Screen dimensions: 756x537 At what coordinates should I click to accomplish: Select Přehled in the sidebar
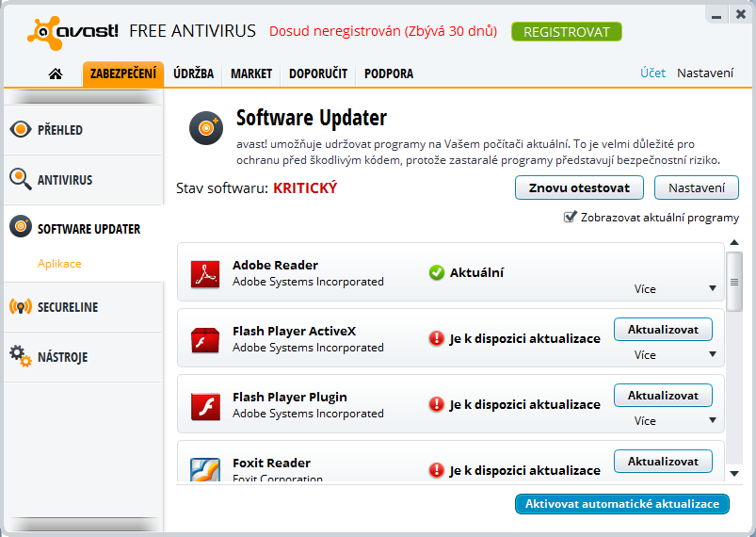[x=83, y=130]
